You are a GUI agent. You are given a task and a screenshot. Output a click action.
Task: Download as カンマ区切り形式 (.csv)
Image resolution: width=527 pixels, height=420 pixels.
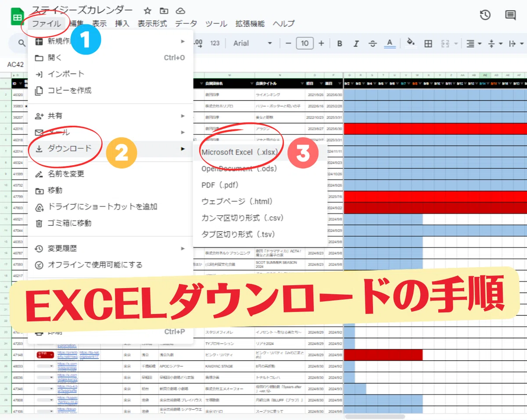pyautogui.click(x=260, y=218)
